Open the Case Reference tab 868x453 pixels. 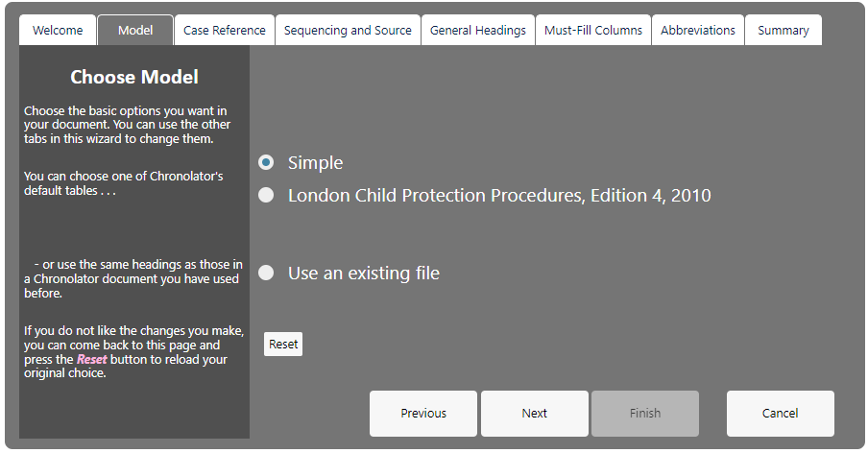click(224, 30)
